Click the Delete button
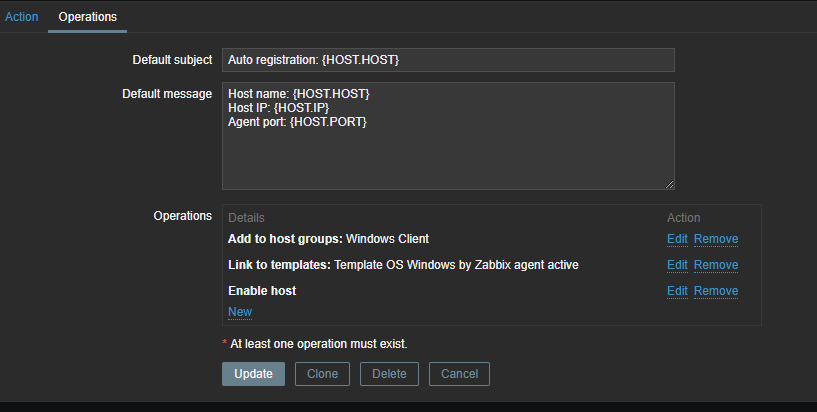The width and height of the screenshot is (817, 412). (389, 374)
